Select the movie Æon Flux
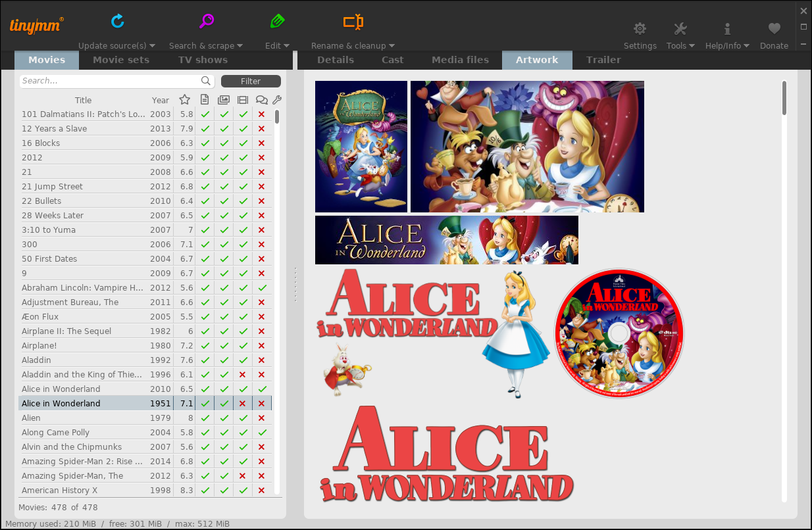Image resolution: width=812 pixels, height=530 pixels. pyautogui.click(x=145, y=317)
